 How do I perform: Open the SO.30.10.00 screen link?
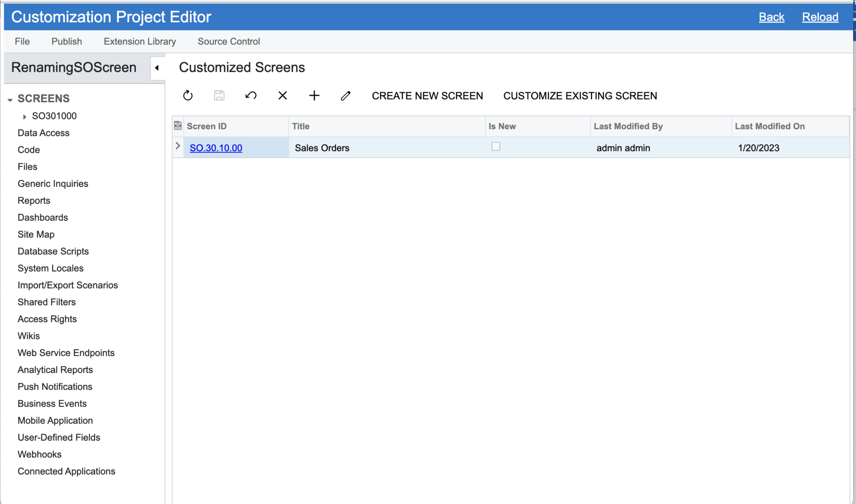tap(215, 148)
